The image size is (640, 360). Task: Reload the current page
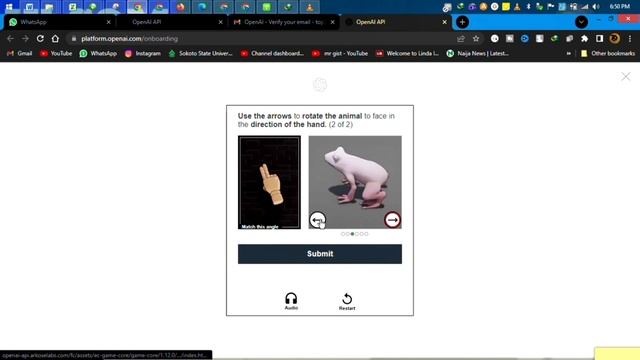[40, 38]
